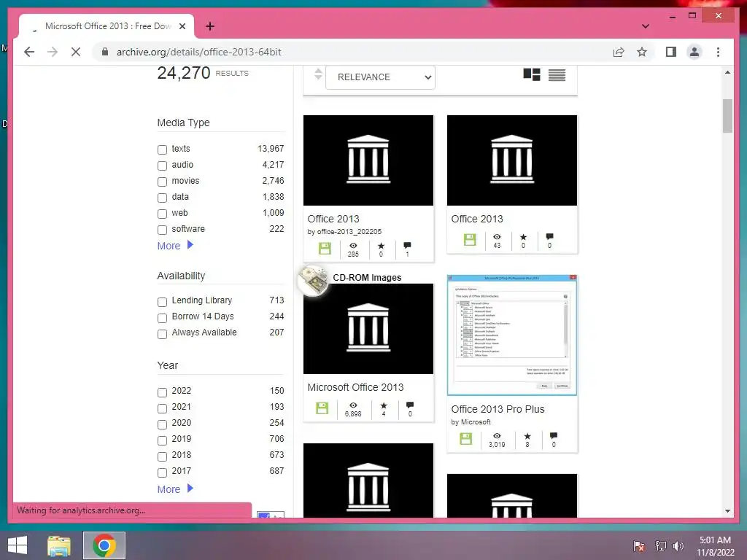Click the address bar URL
This screenshot has width=747, height=560.
coord(198,52)
